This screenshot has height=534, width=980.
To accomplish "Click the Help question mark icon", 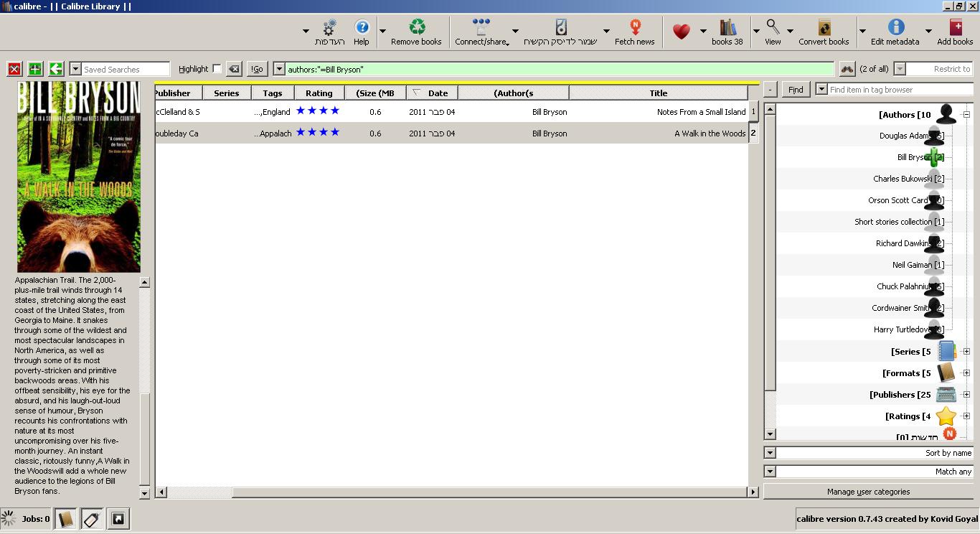I will (x=362, y=28).
